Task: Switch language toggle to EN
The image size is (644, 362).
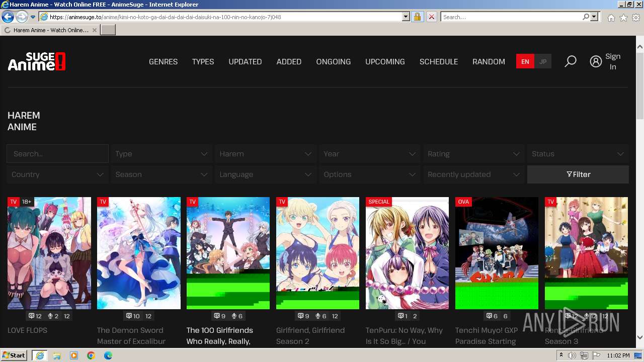Action: [525, 61]
